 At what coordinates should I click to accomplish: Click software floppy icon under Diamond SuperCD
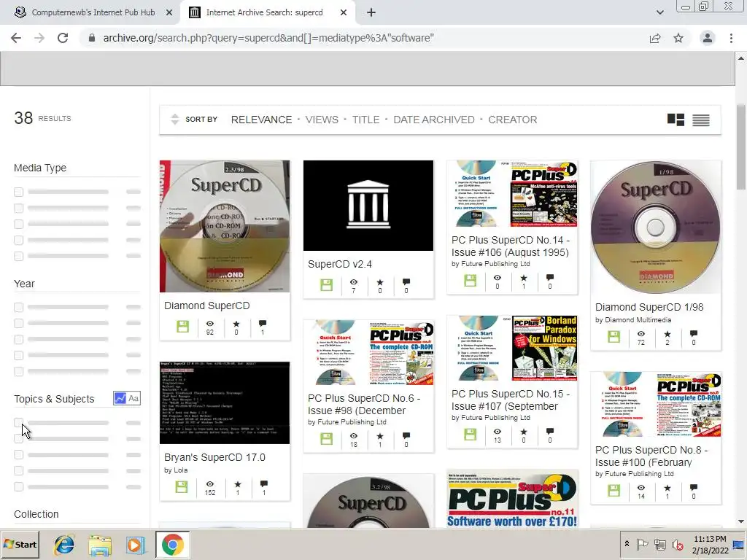(x=182, y=327)
